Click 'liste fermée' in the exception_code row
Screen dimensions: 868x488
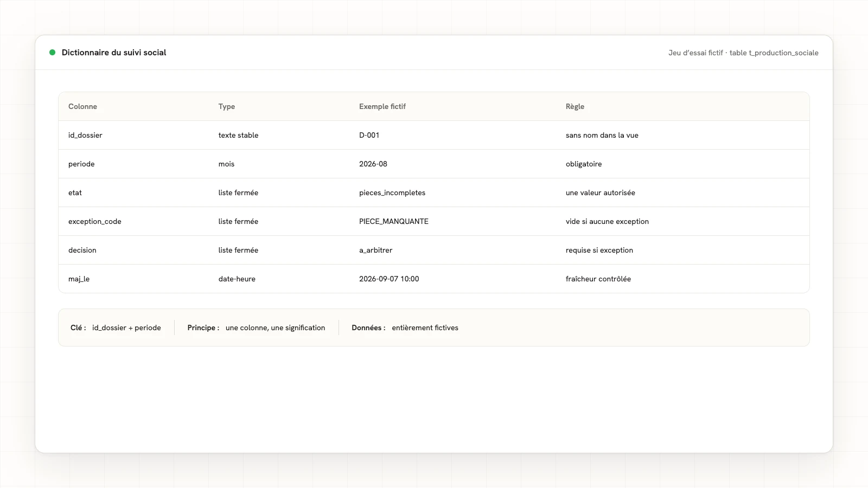[x=238, y=221]
